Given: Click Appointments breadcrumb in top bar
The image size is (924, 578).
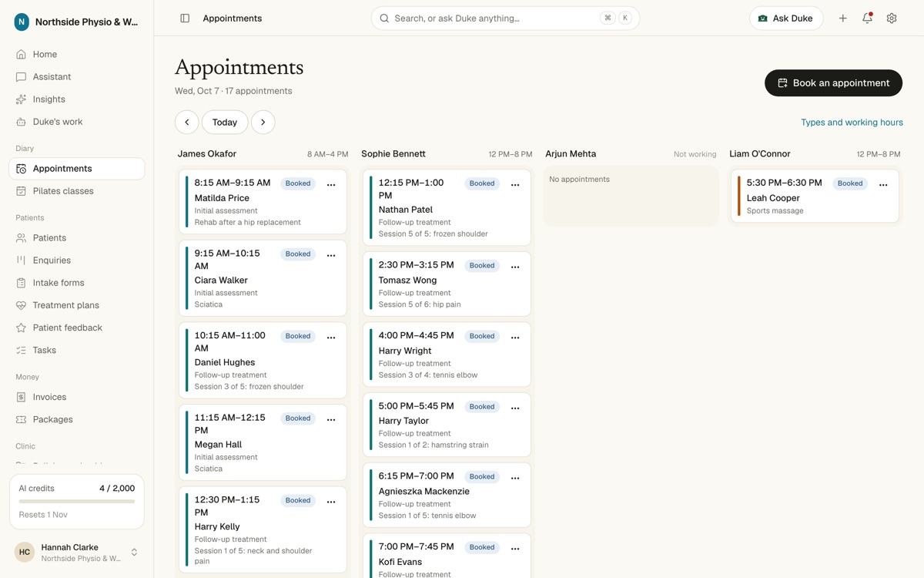Looking at the screenshot, I should click(233, 18).
